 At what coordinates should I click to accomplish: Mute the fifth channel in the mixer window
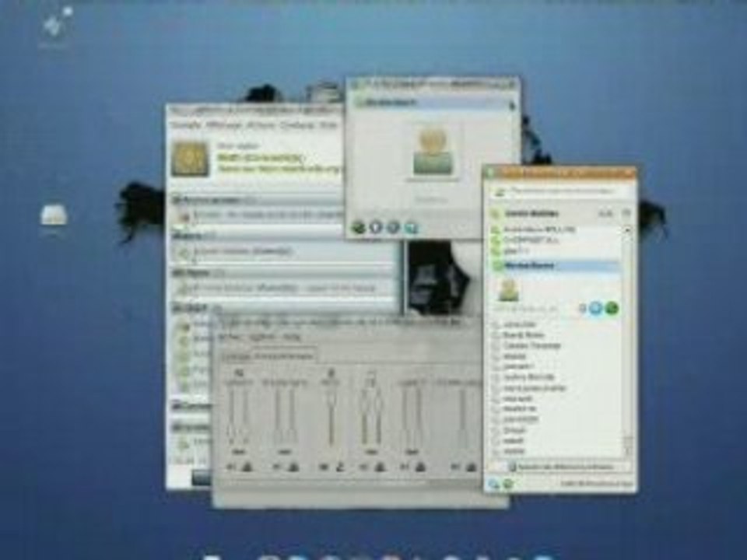[x=405, y=467]
